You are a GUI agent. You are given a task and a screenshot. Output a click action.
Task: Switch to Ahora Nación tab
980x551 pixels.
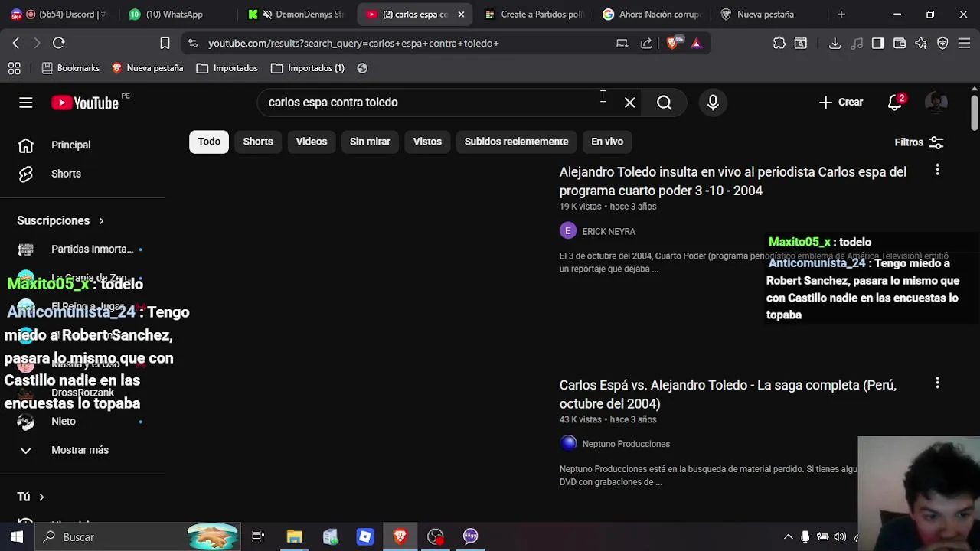coord(652,14)
